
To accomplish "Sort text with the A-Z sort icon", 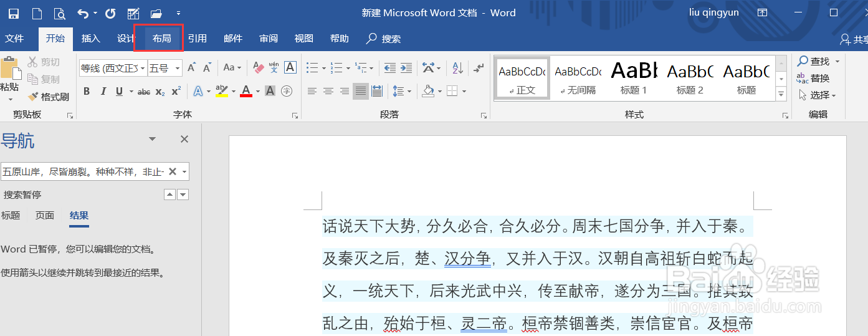I will pos(457,67).
